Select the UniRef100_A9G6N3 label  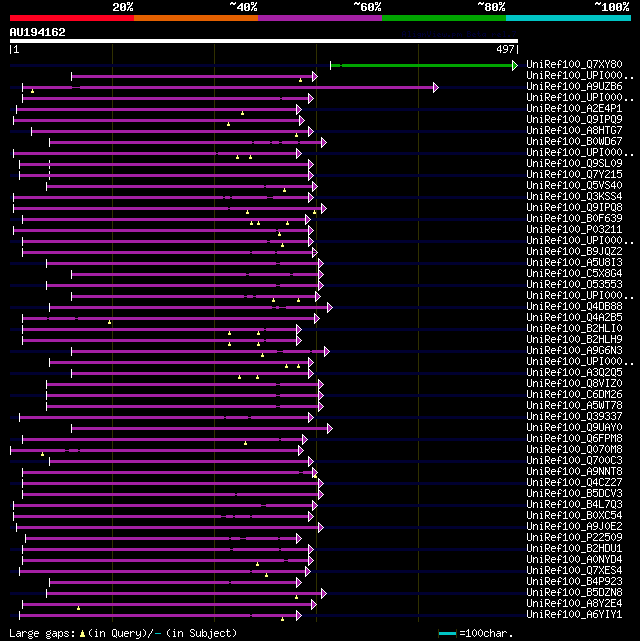(574, 351)
